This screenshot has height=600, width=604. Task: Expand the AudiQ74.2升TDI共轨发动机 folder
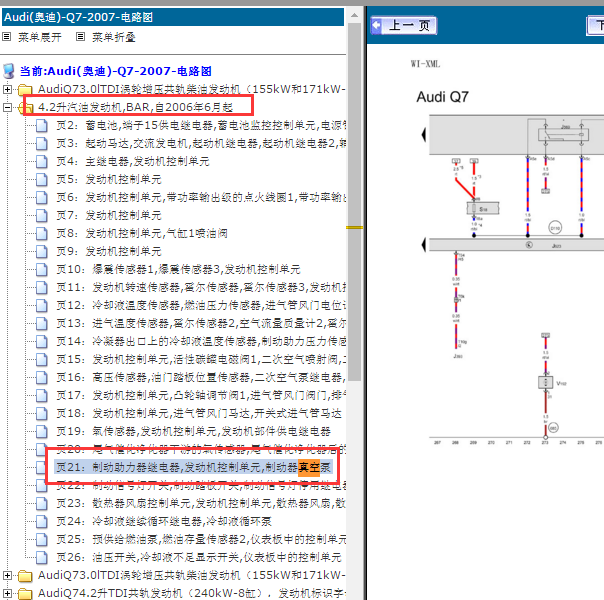[7, 593]
